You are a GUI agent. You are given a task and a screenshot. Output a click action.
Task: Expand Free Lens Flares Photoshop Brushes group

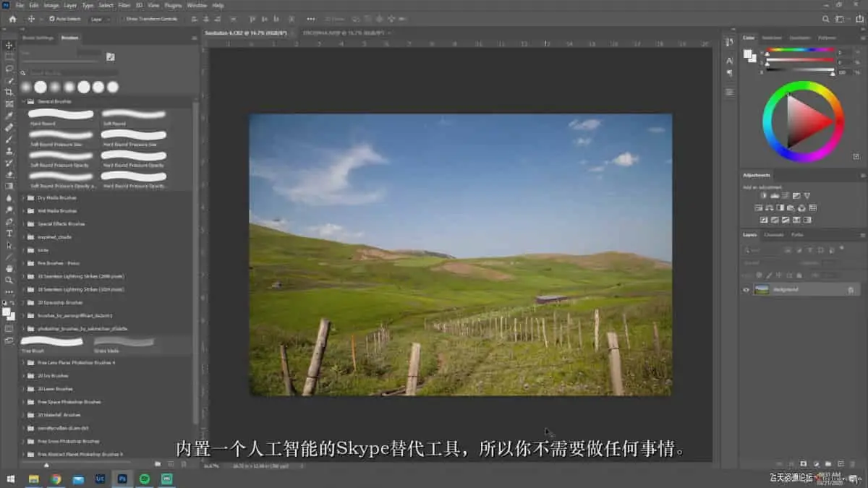point(22,362)
